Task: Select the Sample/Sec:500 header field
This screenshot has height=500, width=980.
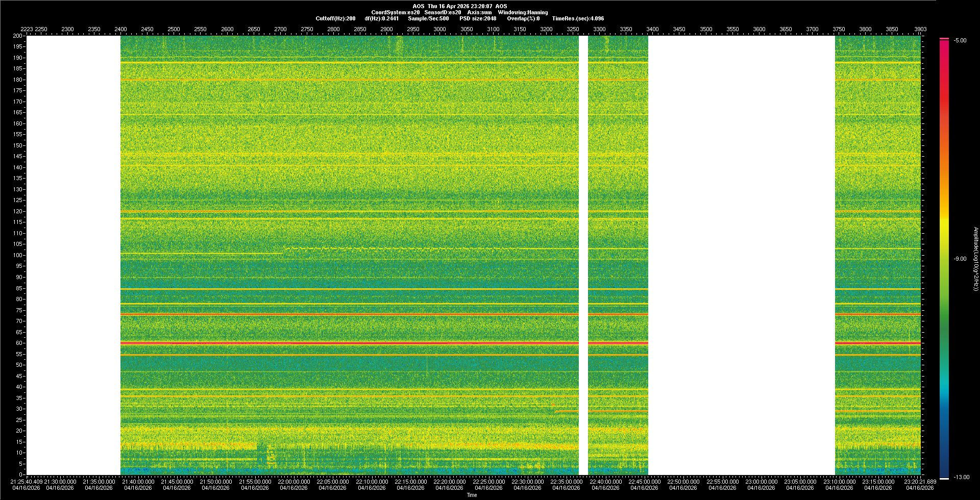Action: pos(428,19)
